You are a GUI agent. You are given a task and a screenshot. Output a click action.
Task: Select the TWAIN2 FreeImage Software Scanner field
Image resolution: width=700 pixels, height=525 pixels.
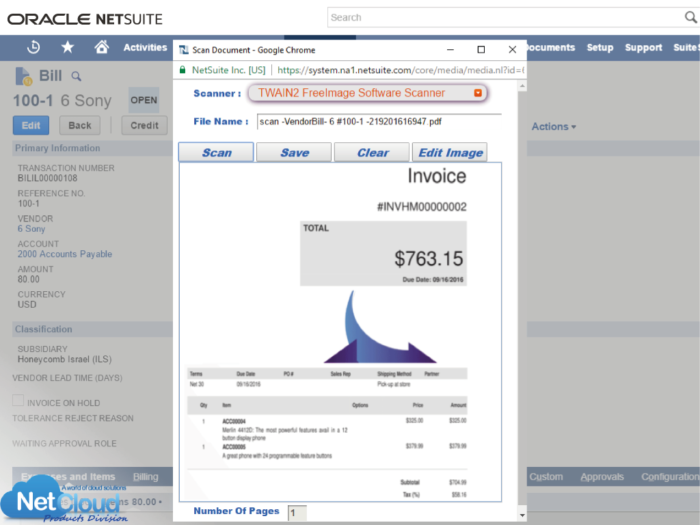point(367,93)
